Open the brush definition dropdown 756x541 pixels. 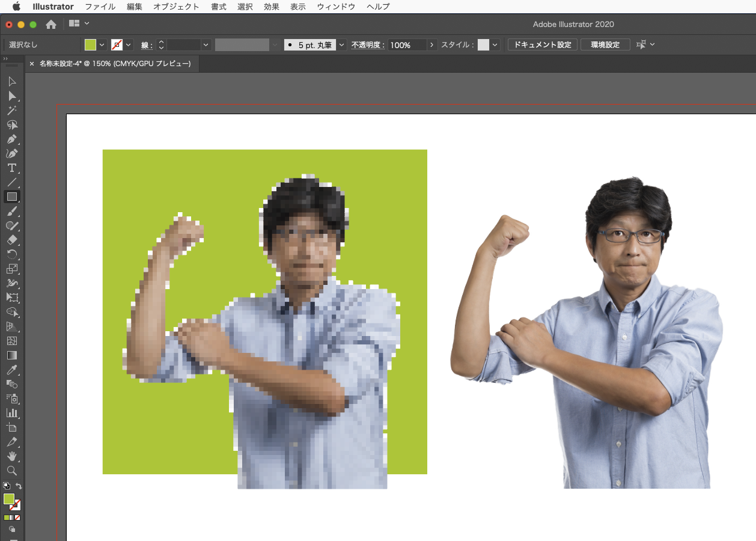click(342, 45)
